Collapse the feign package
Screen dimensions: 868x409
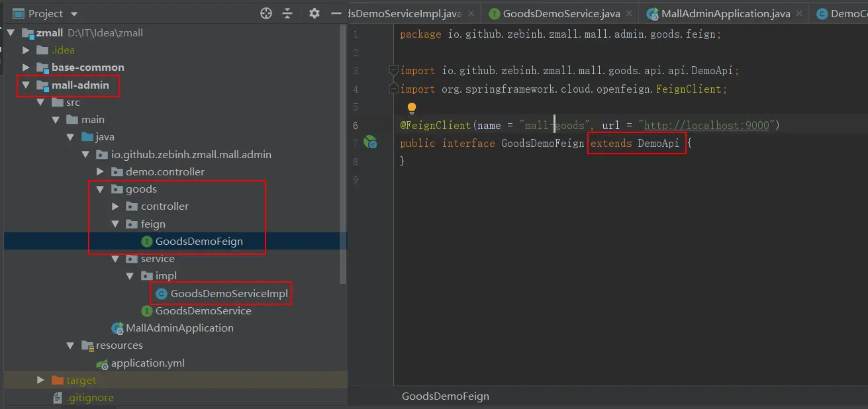[115, 224]
